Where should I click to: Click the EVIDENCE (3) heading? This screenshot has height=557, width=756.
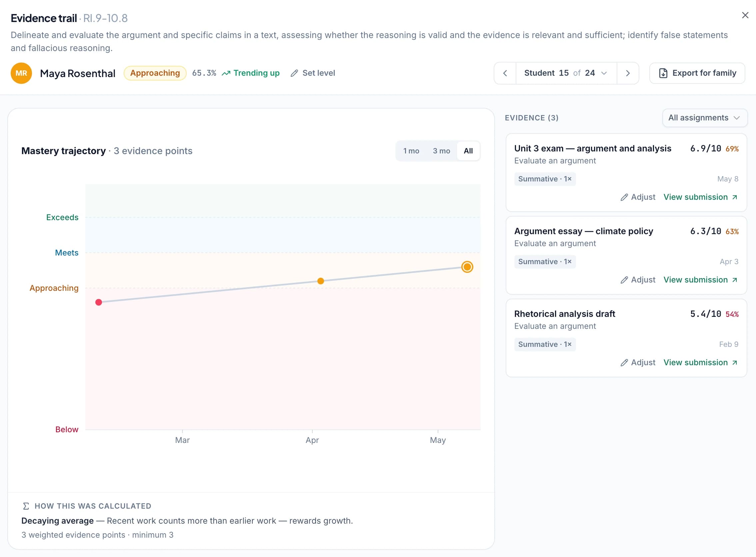(532, 118)
